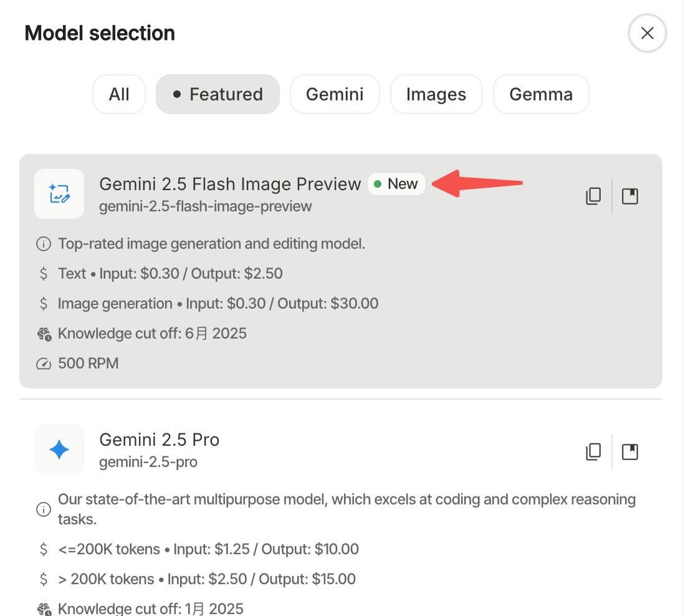The height and width of the screenshot is (616, 683).
Task: Select the Gemini 2.5 Pro model title
Action: point(160,440)
